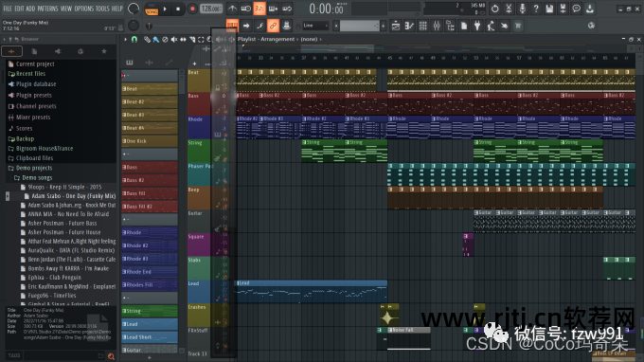This screenshot has height=362, width=644.
Task: Open the PATTERNS menu
Action: point(47,9)
